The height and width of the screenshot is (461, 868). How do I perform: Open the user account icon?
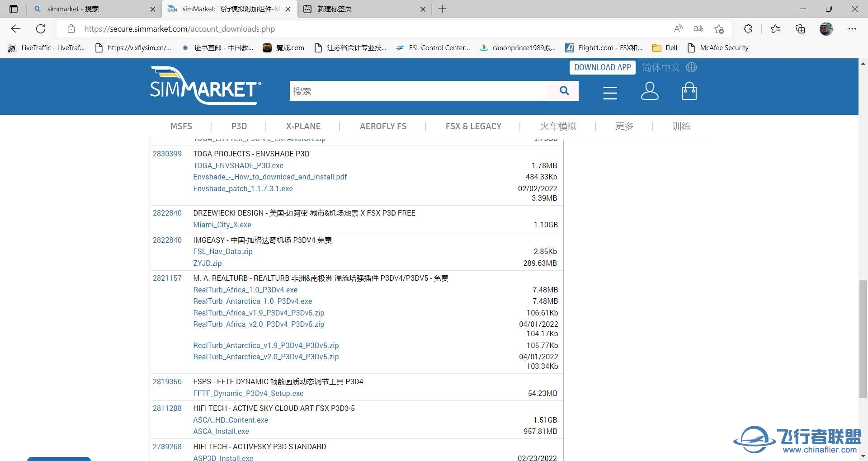tap(650, 91)
